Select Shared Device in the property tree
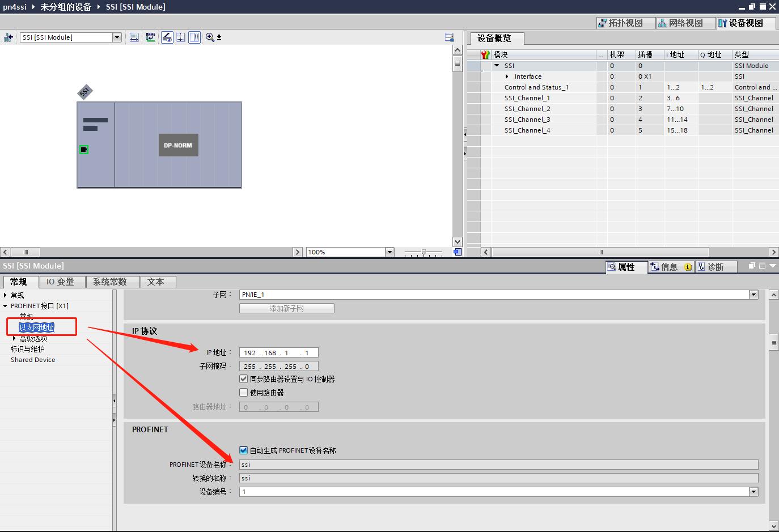779x532 pixels. 33,360
